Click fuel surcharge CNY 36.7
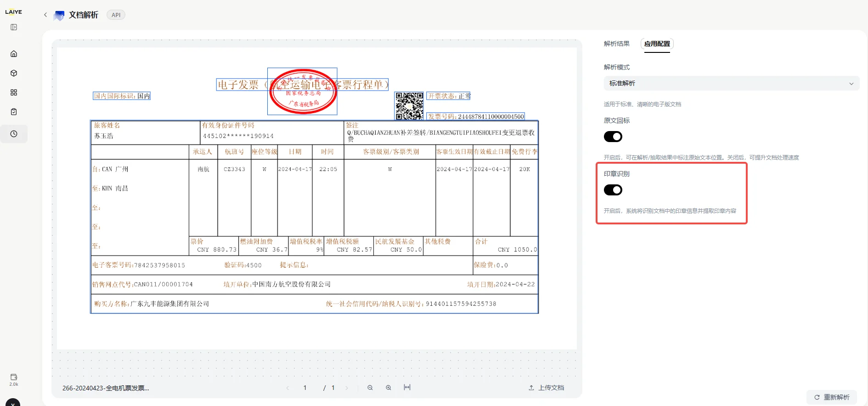This screenshot has width=868, height=406. [x=272, y=250]
